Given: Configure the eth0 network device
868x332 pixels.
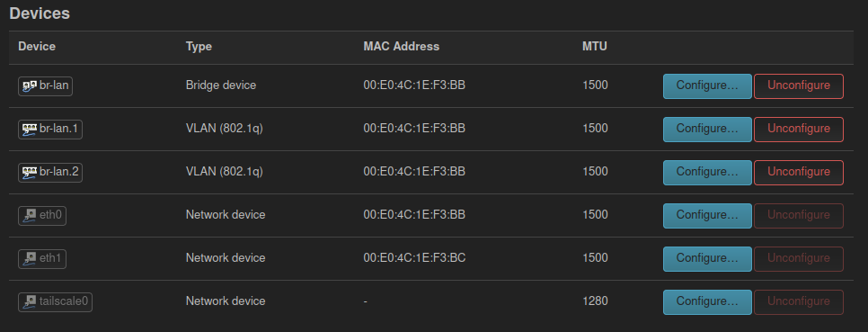Looking at the screenshot, I should pos(707,216).
